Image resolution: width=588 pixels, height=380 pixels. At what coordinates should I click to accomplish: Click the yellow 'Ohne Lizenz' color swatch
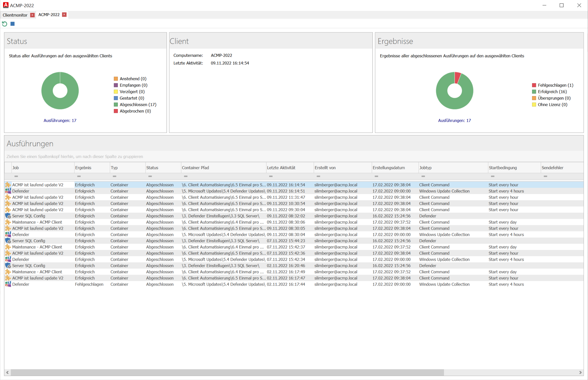pos(534,104)
